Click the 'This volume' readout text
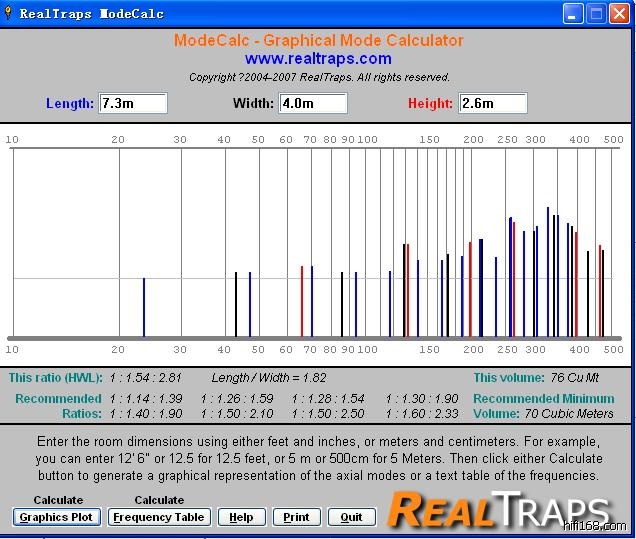The image size is (636, 539). (544, 378)
